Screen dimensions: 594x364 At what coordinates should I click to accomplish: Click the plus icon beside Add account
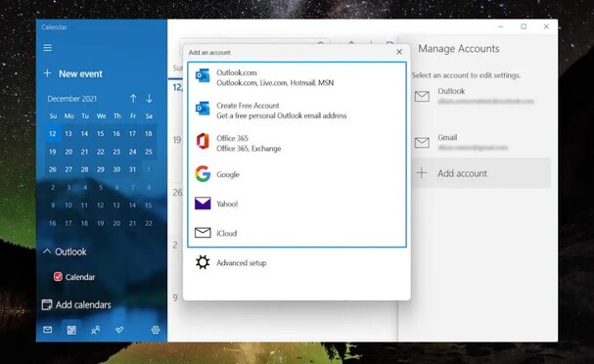point(421,173)
